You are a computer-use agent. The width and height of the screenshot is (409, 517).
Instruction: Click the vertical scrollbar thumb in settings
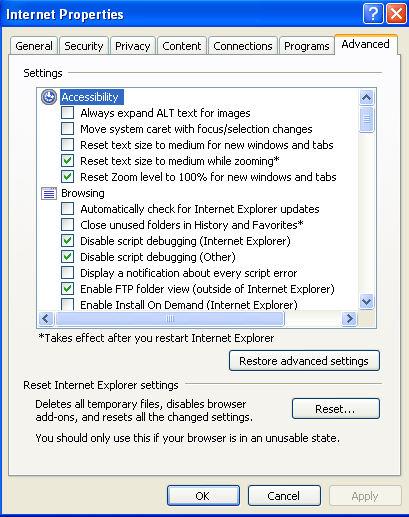pyautogui.click(x=366, y=119)
